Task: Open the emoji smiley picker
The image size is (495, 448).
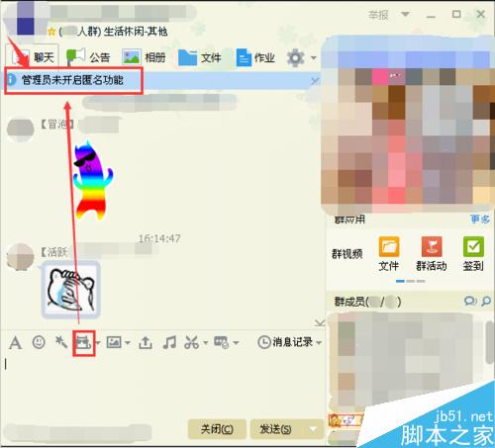Action: coord(39,342)
